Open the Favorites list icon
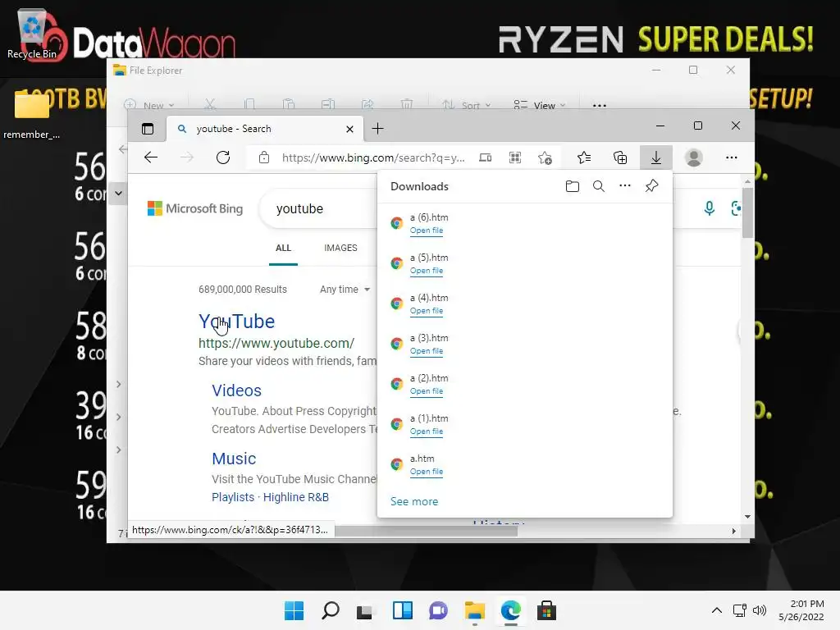The width and height of the screenshot is (840, 630). [584, 157]
